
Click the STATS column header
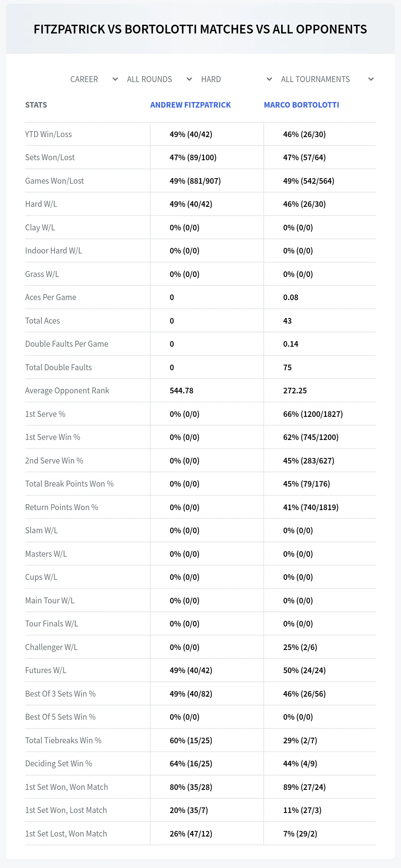(x=36, y=105)
